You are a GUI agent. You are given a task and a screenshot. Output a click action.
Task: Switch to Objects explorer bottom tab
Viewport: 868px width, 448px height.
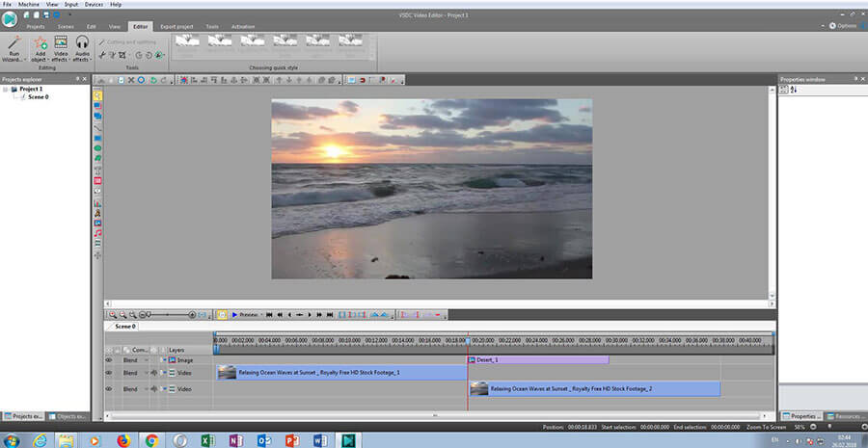click(68, 416)
